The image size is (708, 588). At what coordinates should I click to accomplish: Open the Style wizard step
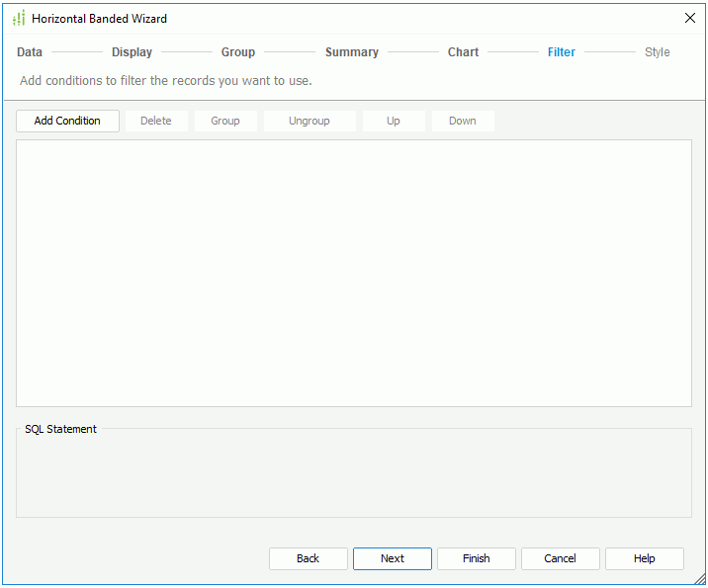[x=657, y=52]
